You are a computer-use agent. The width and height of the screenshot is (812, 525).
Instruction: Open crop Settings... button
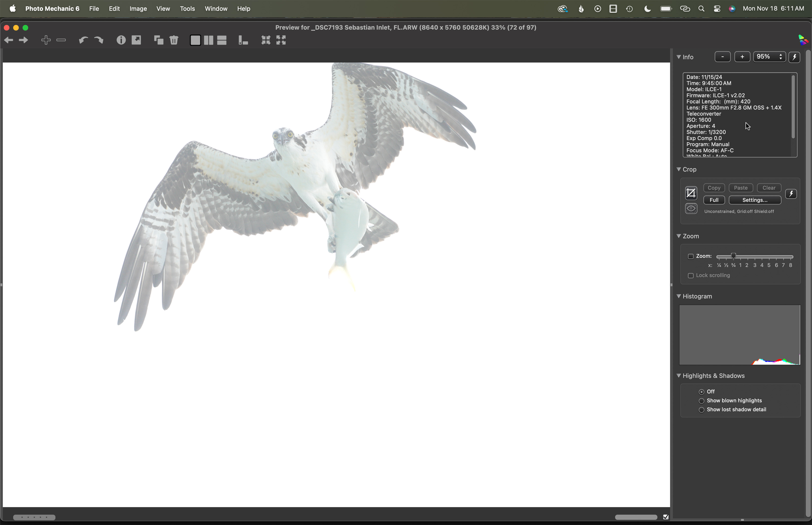(755, 200)
